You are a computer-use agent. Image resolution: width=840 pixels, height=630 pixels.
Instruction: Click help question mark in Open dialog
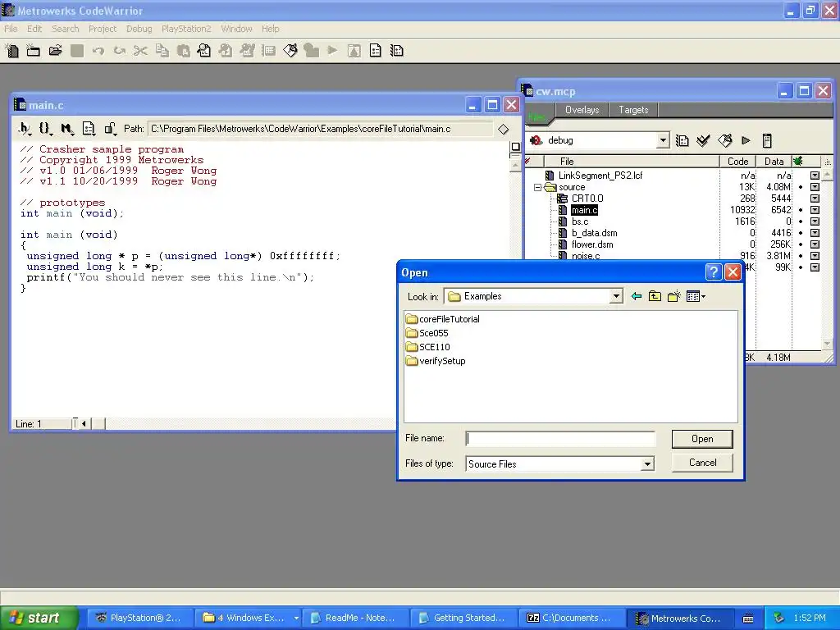click(x=714, y=272)
